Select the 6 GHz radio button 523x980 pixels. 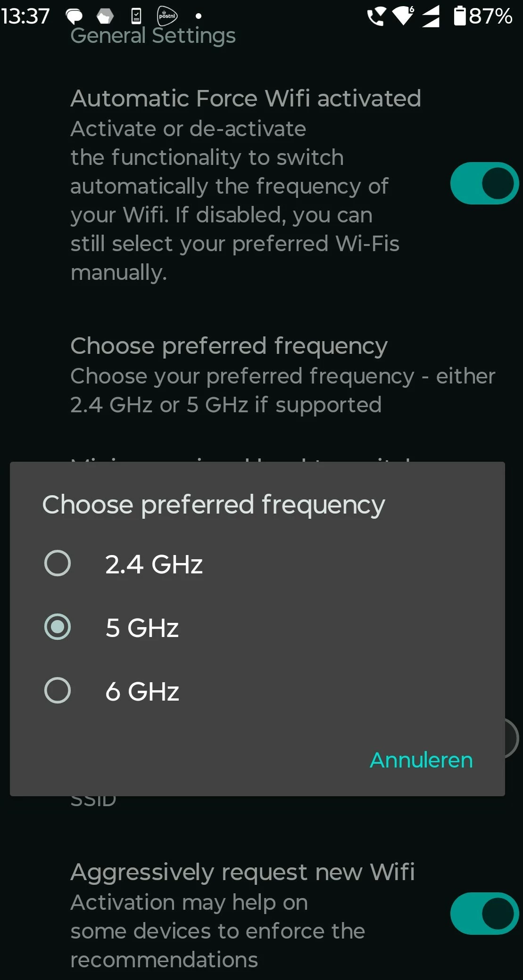click(58, 691)
